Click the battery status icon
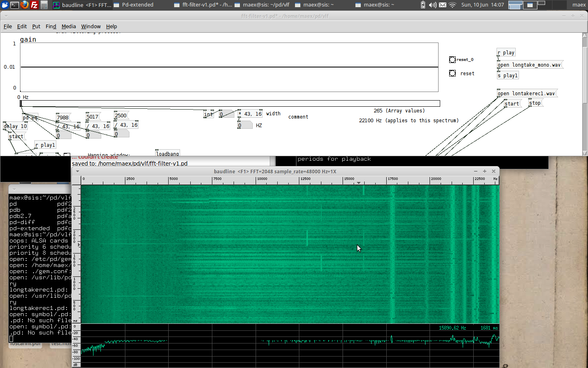The image size is (588, 368). [x=423, y=5]
